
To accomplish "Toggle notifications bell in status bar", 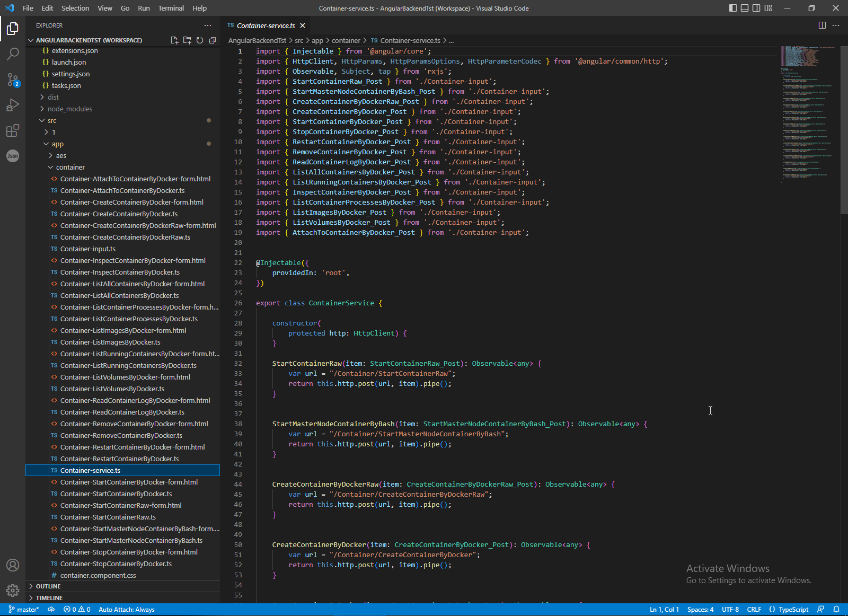I will pos(836,609).
